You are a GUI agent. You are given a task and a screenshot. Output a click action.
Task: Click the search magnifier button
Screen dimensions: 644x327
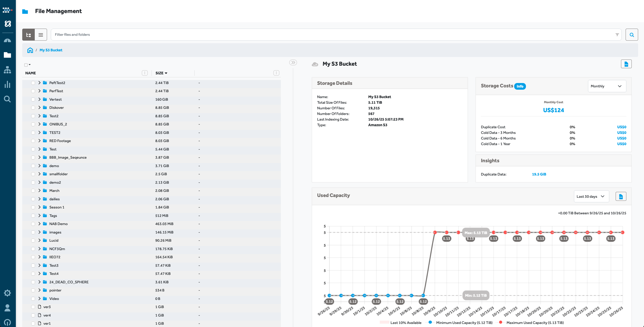(x=631, y=35)
